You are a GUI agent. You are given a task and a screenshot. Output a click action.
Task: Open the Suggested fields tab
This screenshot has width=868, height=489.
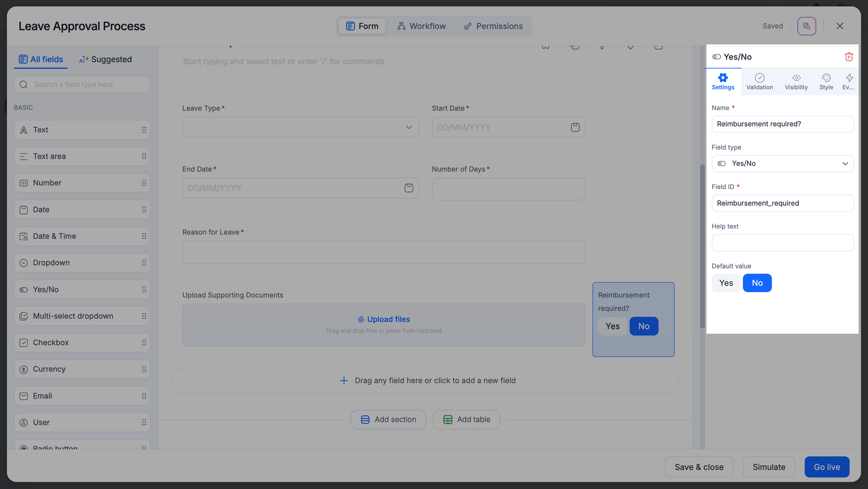point(105,60)
